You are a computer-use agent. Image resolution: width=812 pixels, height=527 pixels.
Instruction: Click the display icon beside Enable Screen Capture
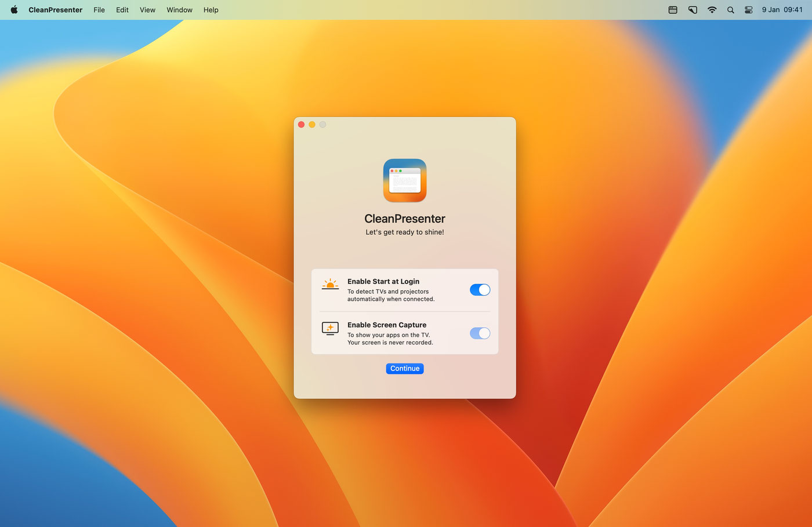pos(330,329)
